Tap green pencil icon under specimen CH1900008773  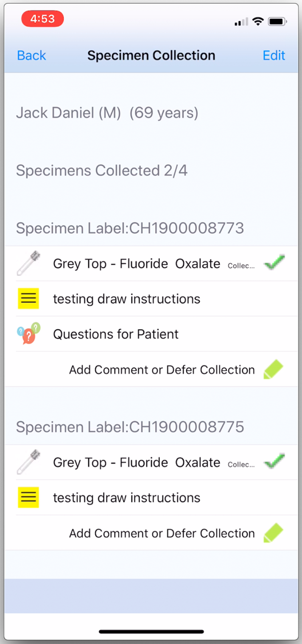(x=273, y=370)
